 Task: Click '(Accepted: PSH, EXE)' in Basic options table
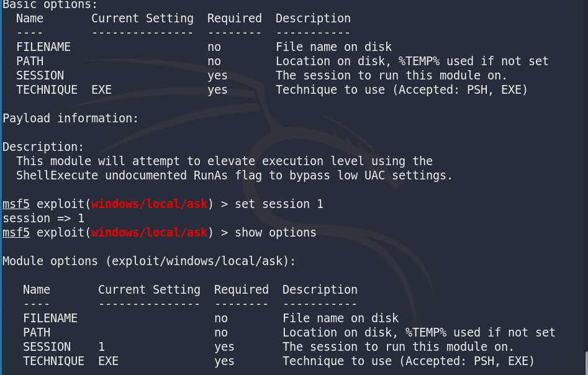point(459,89)
